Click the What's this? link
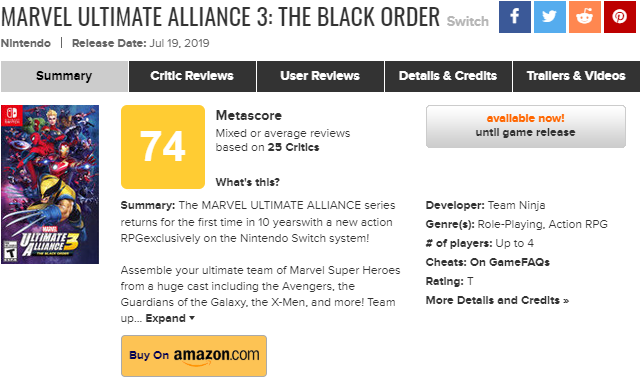Image resolution: width=641 pixels, height=378 pixels. [248, 182]
